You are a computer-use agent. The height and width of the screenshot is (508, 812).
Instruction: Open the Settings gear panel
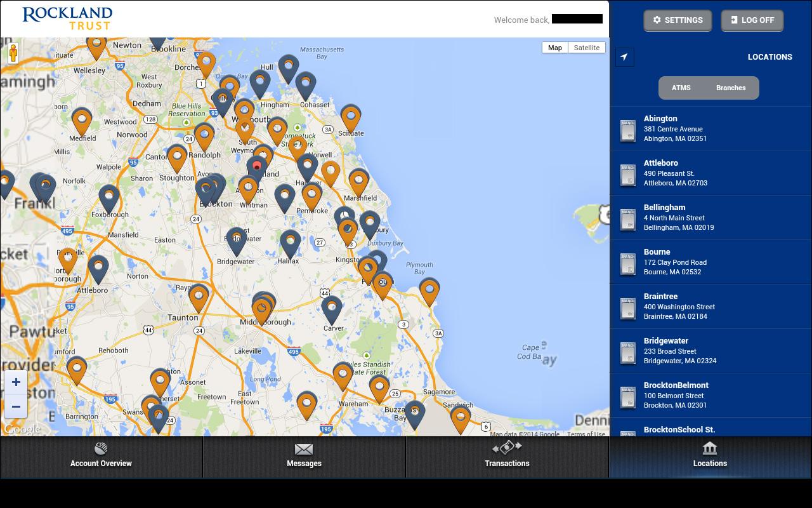point(677,20)
